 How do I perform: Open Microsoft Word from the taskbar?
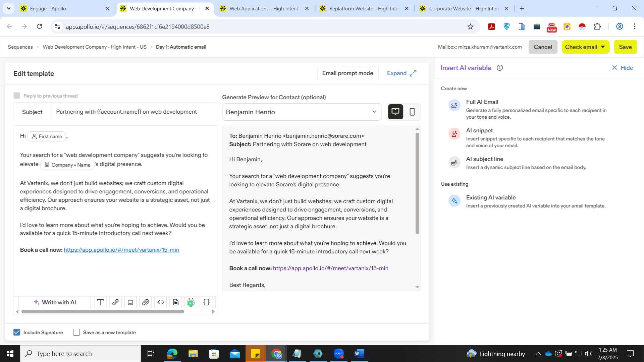pyautogui.click(x=359, y=354)
